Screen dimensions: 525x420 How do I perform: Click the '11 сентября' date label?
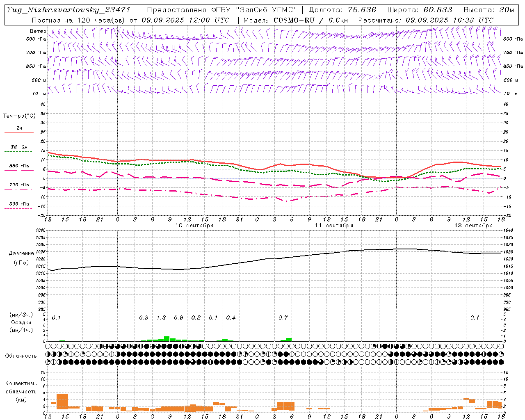tap(334, 226)
